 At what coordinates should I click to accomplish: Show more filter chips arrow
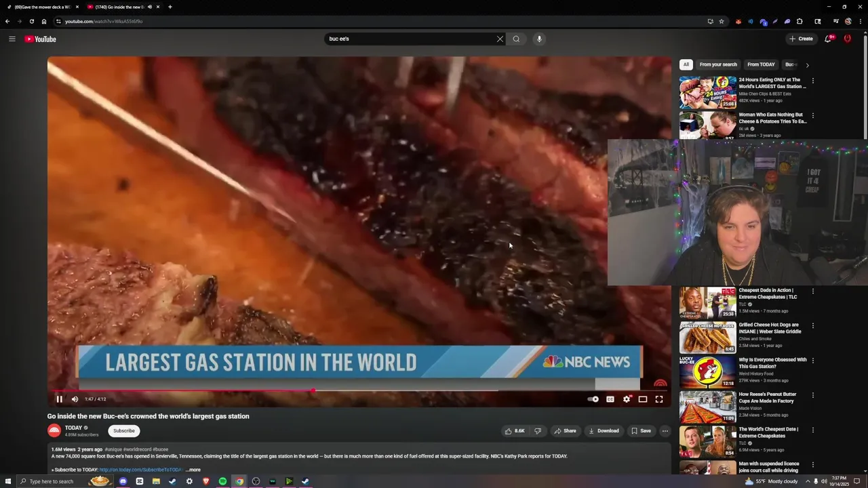coord(807,65)
